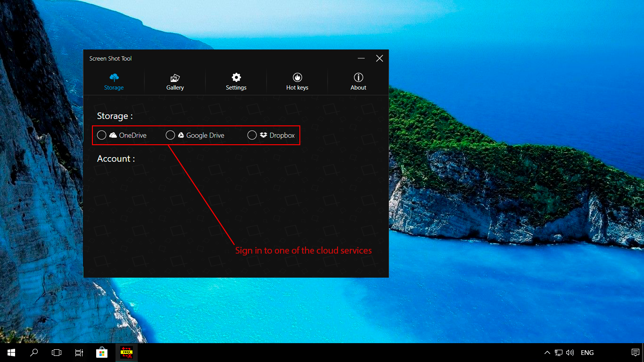The image size is (644, 362).
Task: Click the Gallery photos icon
Action: tap(174, 77)
